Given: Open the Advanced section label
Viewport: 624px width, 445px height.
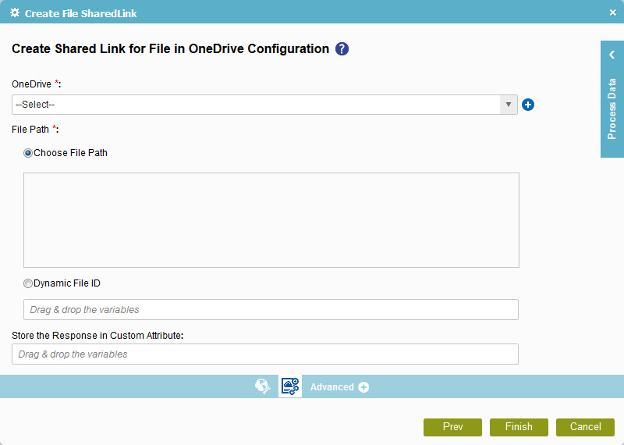Looking at the screenshot, I should coord(332,387).
